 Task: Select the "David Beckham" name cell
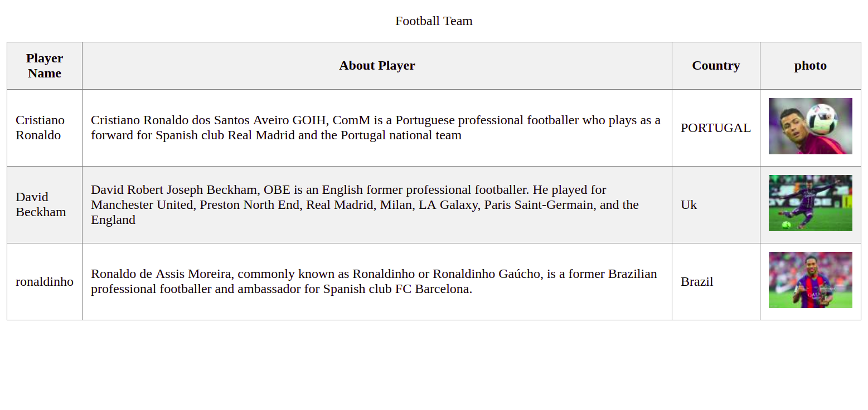[x=41, y=204]
